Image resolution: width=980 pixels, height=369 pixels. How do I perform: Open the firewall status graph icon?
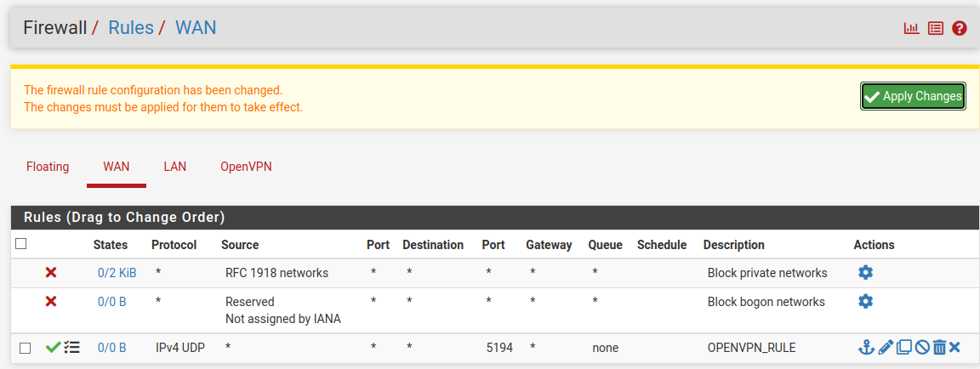pyautogui.click(x=911, y=28)
